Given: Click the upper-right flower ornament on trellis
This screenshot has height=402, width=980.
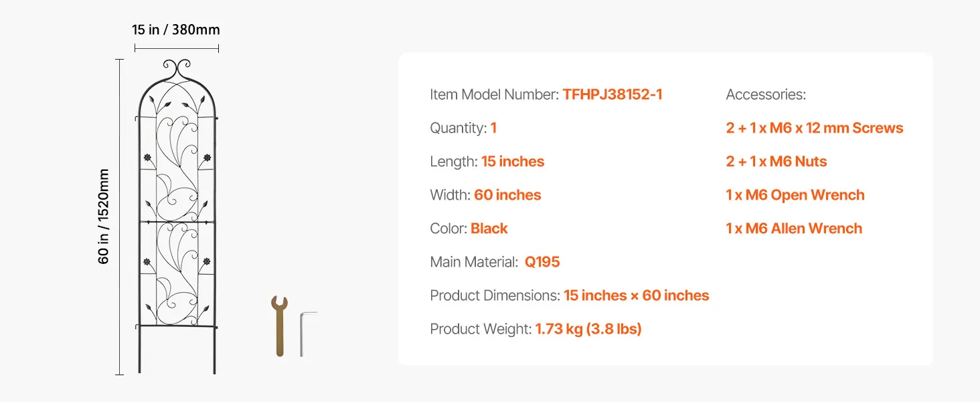Looking at the screenshot, I should [x=206, y=158].
